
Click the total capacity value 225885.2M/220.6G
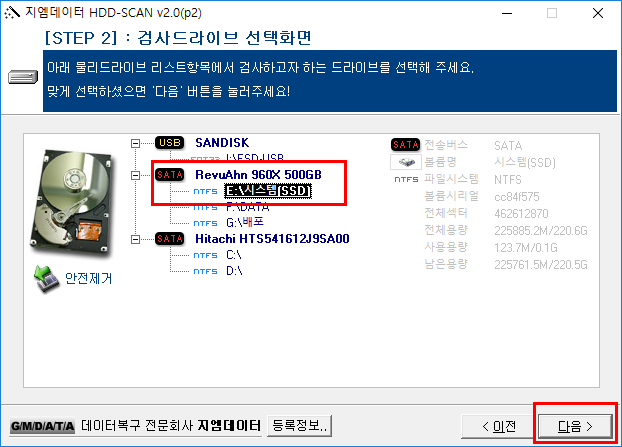pyautogui.click(x=541, y=231)
